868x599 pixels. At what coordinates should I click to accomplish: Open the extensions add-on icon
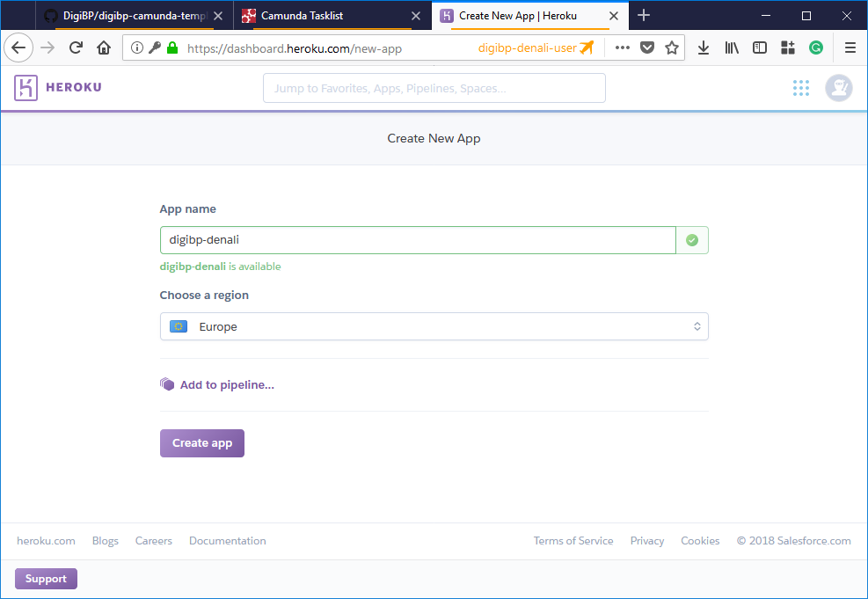coord(788,48)
